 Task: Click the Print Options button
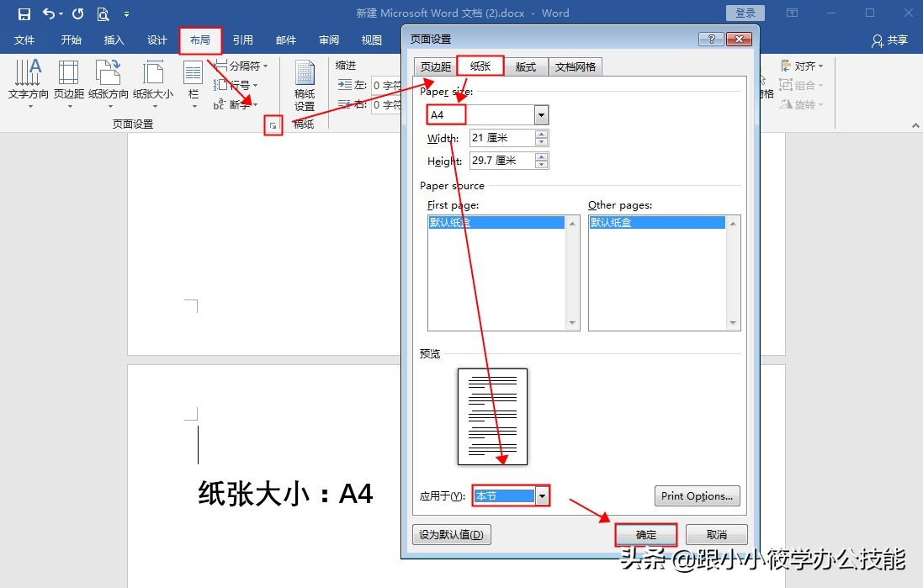click(697, 495)
